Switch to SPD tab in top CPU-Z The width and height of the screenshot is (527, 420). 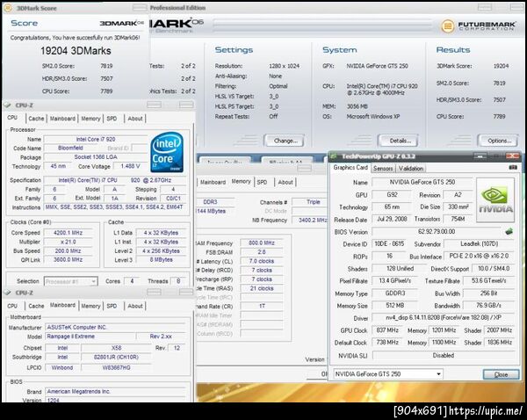112,119
